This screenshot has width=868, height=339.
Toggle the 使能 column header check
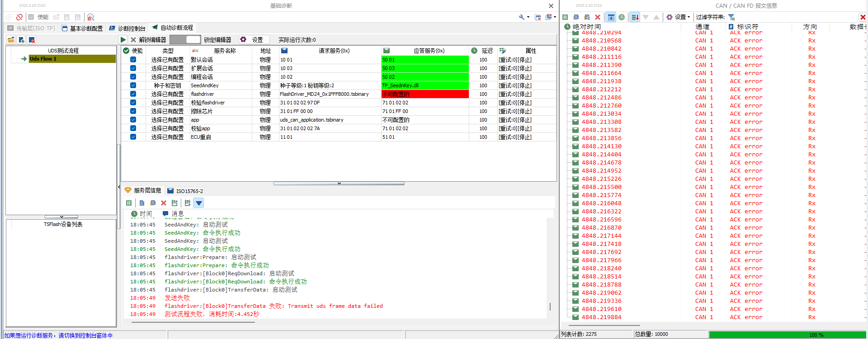click(126, 51)
